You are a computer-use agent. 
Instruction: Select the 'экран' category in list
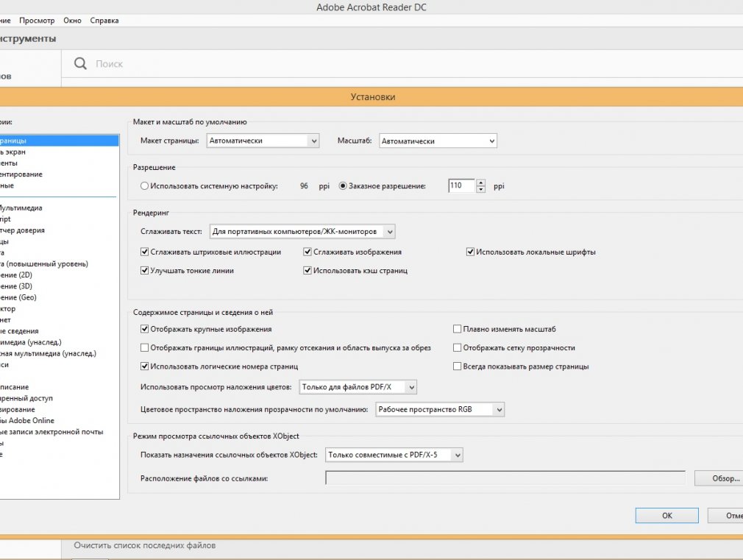[x=59, y=152]
